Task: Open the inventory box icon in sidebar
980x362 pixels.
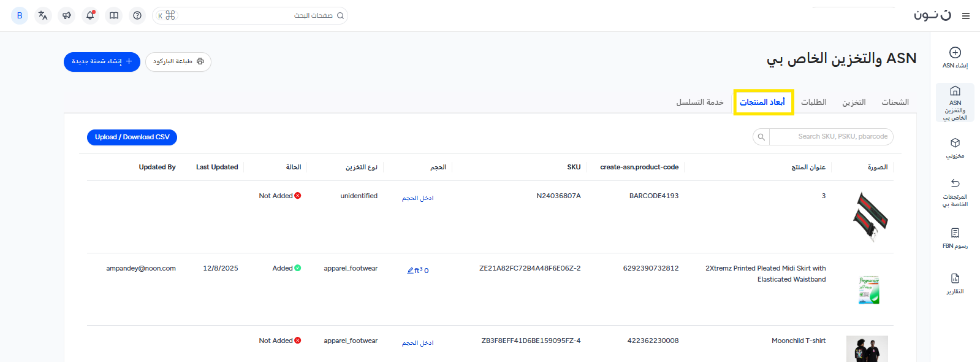Action: click(955, 143)
